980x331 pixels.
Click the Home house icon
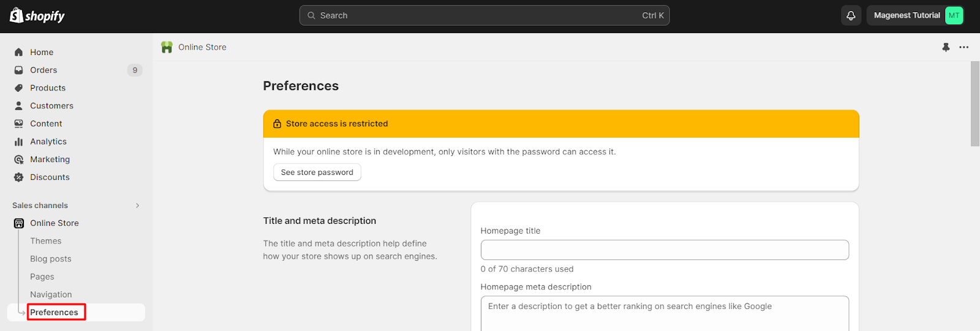19,52
